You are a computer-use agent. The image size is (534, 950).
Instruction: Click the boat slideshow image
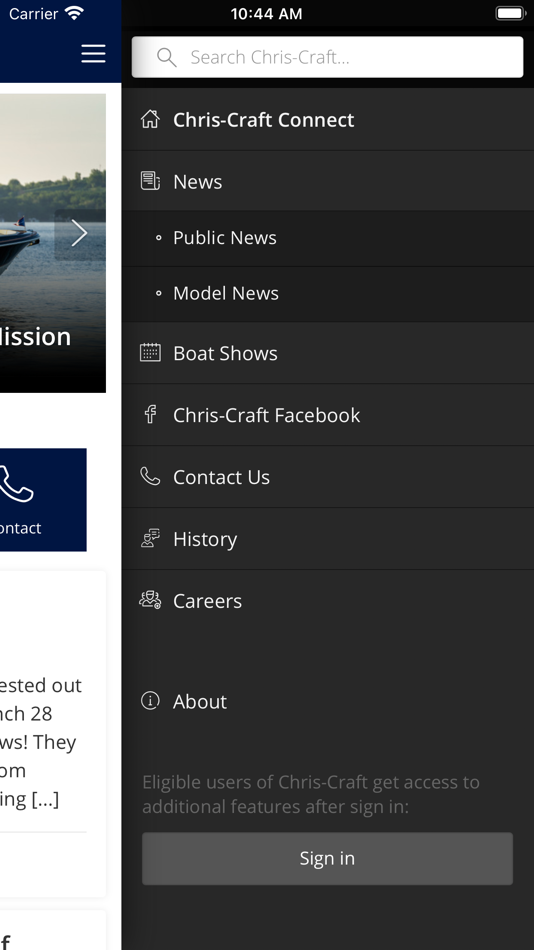pyautogui.click(x=53, y=243)
